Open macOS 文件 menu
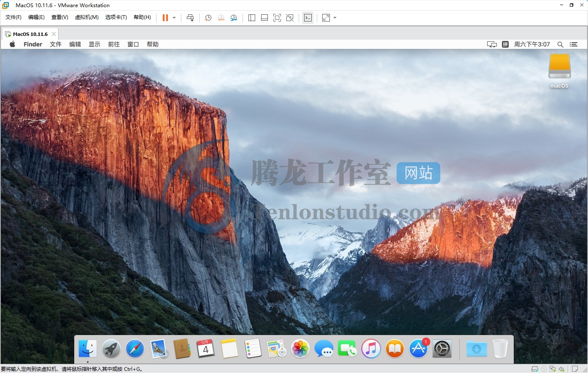 point(56,44)
